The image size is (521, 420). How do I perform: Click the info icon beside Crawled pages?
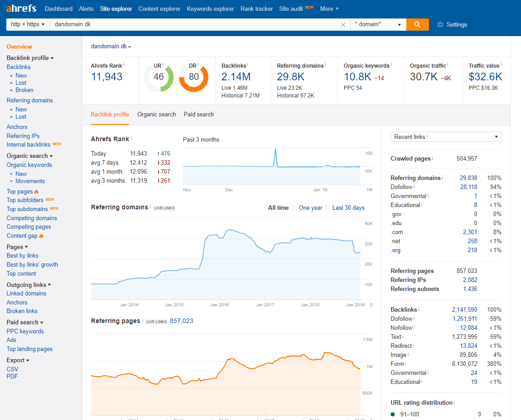432,158
